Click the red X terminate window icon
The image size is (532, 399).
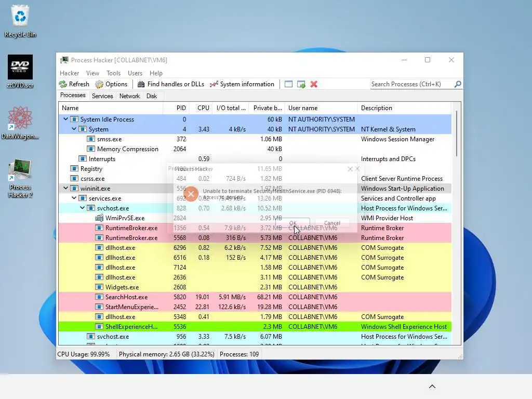pyautogui.click(x=314, y=84)
